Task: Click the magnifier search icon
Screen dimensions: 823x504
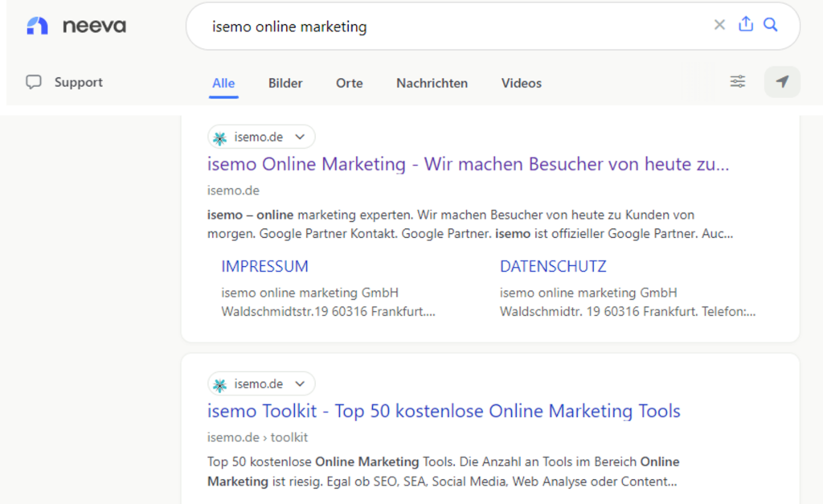Action: 770,24
